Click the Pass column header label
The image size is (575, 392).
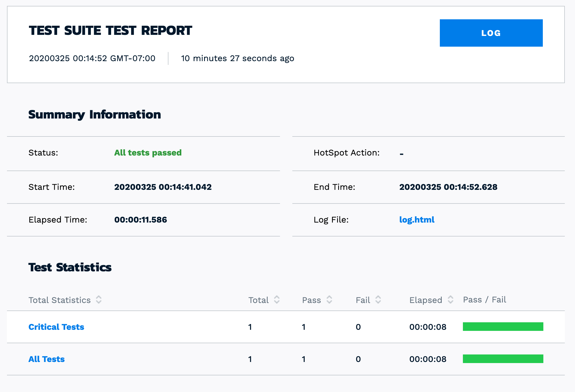311,300
